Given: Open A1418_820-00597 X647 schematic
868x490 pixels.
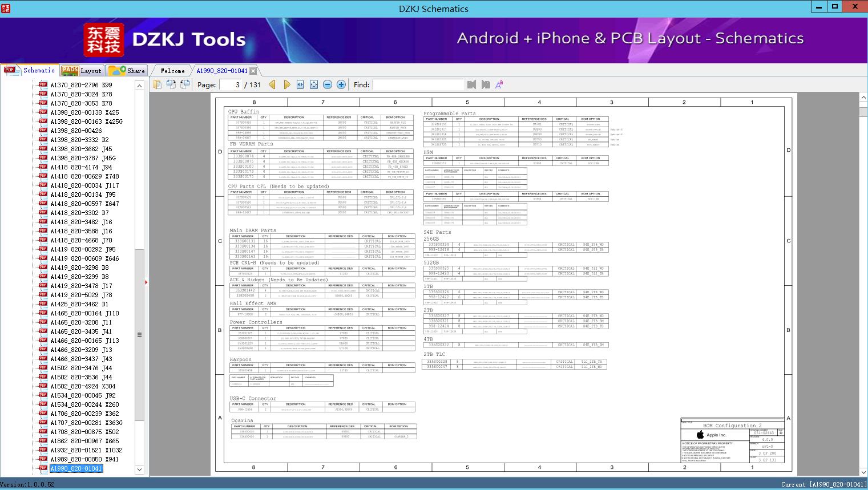Looking at the screenshot, I should tap(84, 204).
